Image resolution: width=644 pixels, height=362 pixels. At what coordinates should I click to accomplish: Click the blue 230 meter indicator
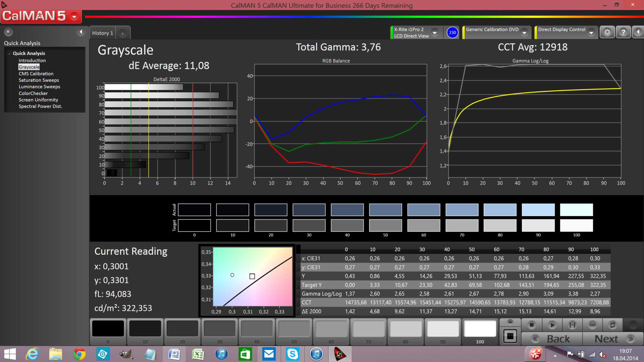(x=452, y=33)
